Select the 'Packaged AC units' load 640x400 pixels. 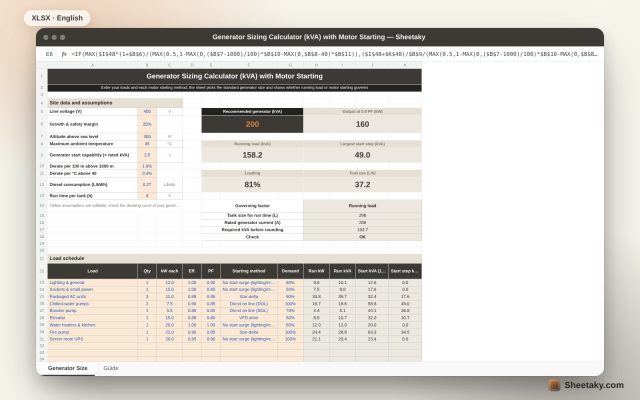coord(92,297)
